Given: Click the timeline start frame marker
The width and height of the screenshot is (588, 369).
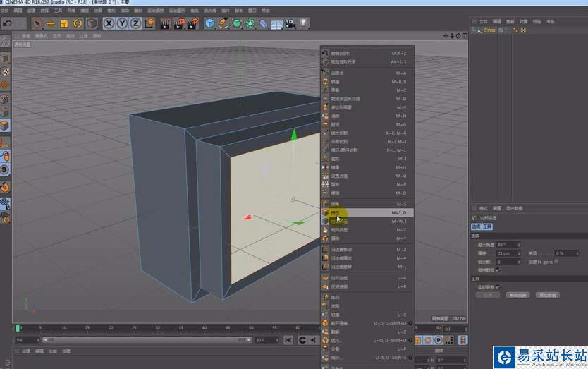Looking at the screenshot, I should coord(18,328).
